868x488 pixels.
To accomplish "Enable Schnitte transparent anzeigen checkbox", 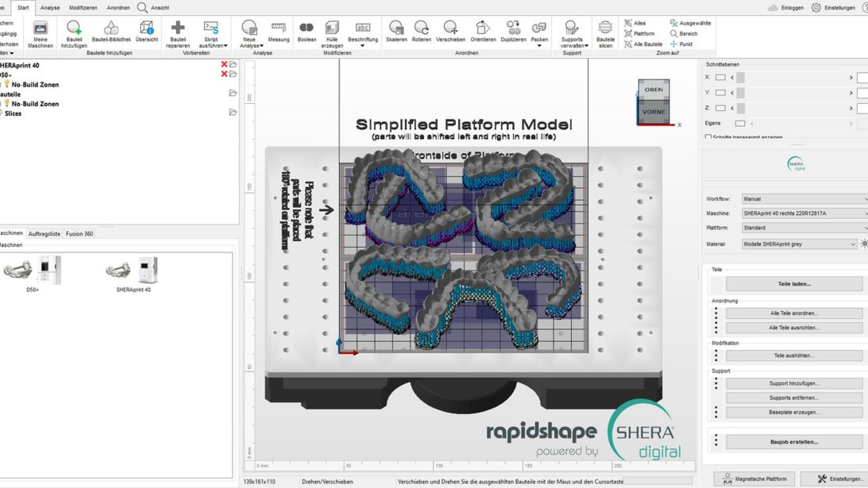I will pos(708,136).
